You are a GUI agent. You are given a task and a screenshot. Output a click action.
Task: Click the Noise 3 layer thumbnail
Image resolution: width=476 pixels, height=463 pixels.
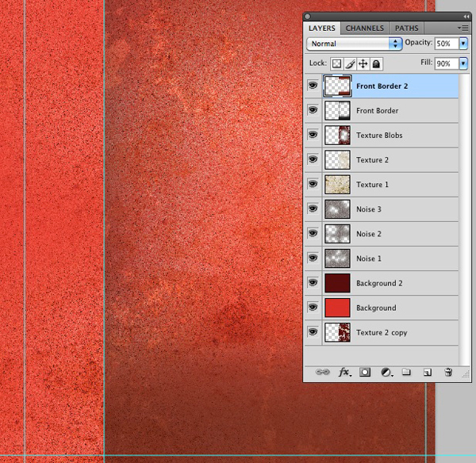(337, 209)
